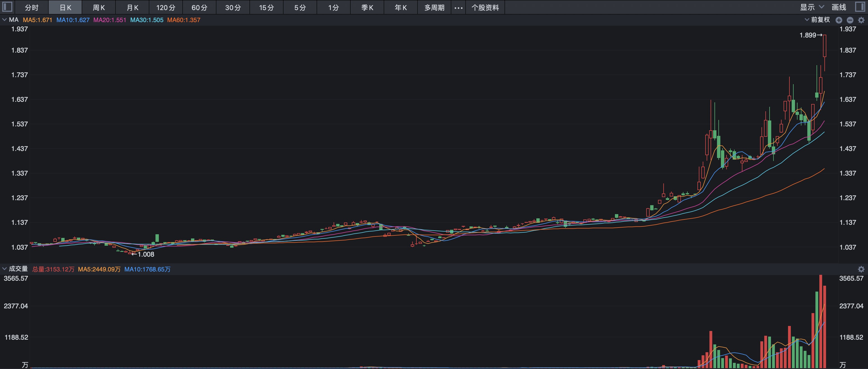
Task: Zoom in chart with plus icon
Action: tap(839, 20)
